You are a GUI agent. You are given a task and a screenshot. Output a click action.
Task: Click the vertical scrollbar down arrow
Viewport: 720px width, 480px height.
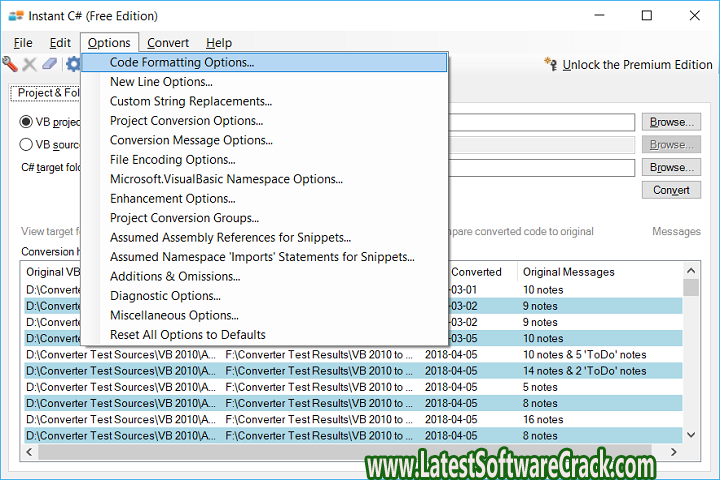click(691, 435)
